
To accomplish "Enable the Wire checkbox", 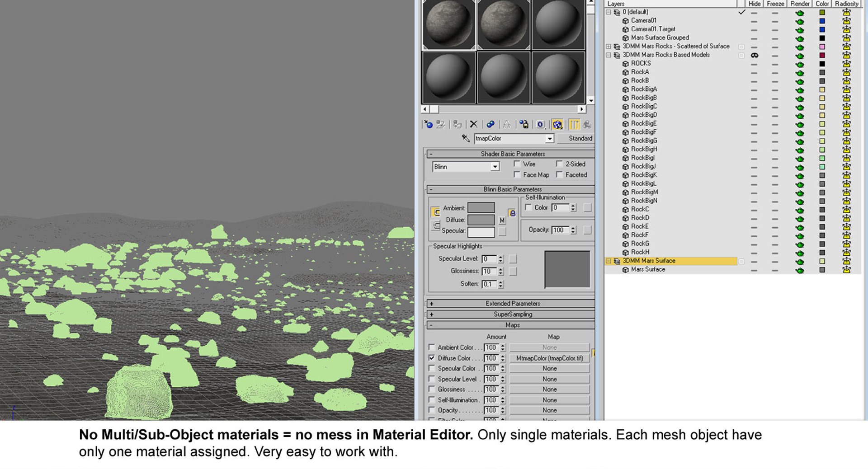I will pos(517,164).
